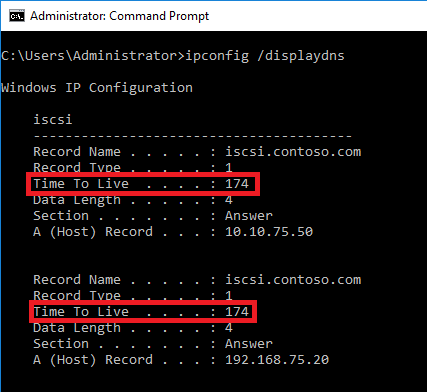Click the C:\Users\Administrator prompt path
This screenshot has height=392, width=427.
pos(91,56)
